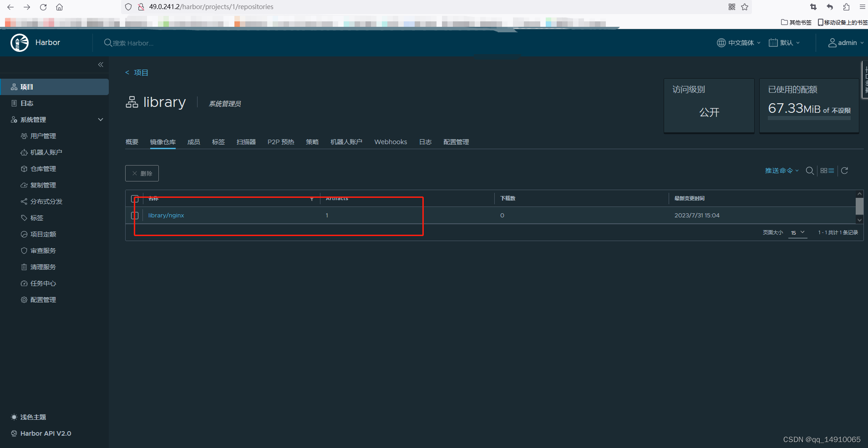This screenshot has height=448, width=868.
Task: Open project 机器人账户 tab
Action: tap(346, 142)
